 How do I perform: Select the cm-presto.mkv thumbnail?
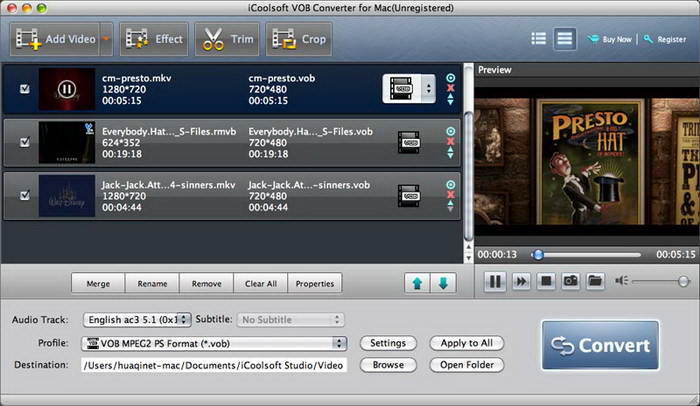pos(67,89)
